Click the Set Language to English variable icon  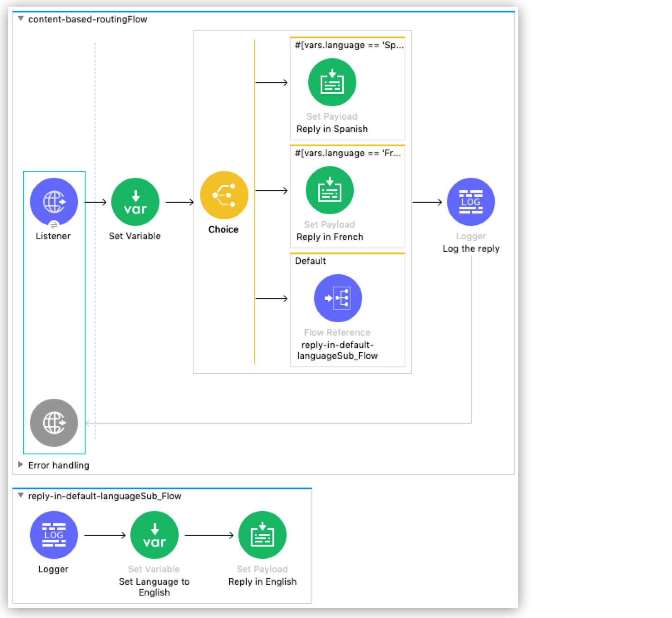click(154, 535)
